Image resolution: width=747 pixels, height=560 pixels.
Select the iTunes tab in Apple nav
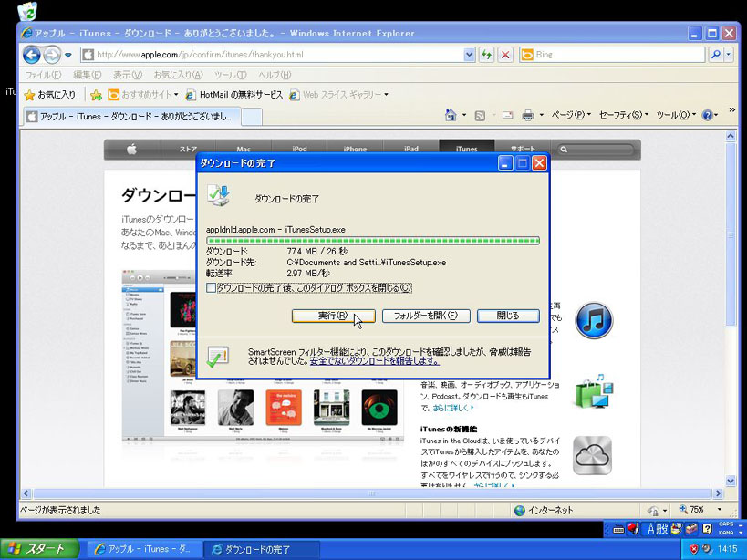pos(467,150)
